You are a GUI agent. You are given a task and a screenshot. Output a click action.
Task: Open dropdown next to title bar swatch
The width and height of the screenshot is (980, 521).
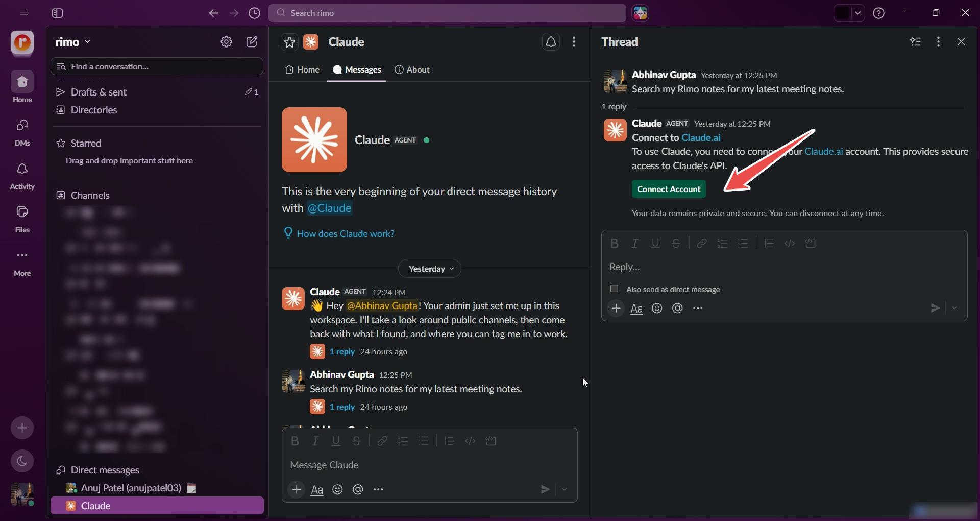click(857, 13)
